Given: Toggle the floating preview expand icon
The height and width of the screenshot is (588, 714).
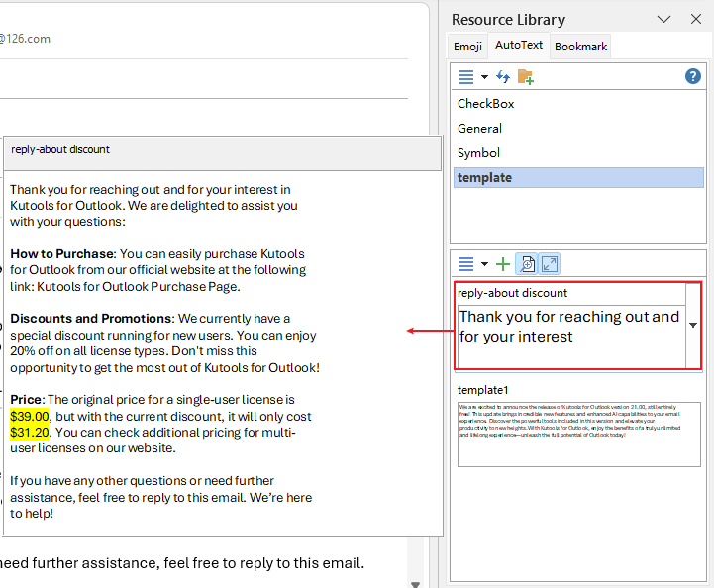Looking at the screenshot, I should tap(550, 264).
